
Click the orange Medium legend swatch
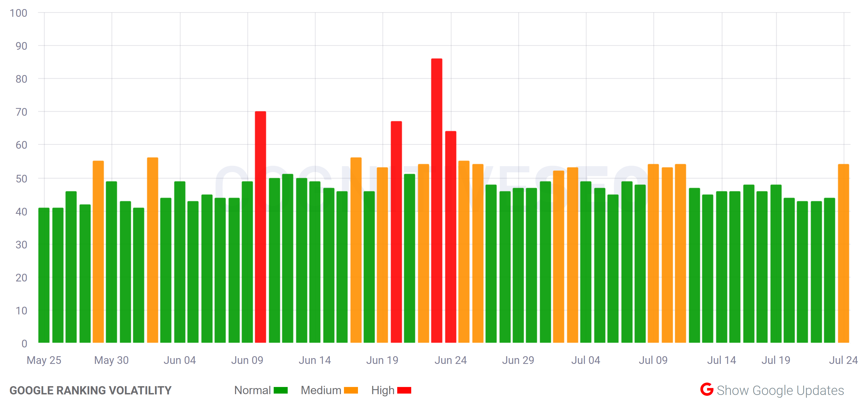point(351,390)
